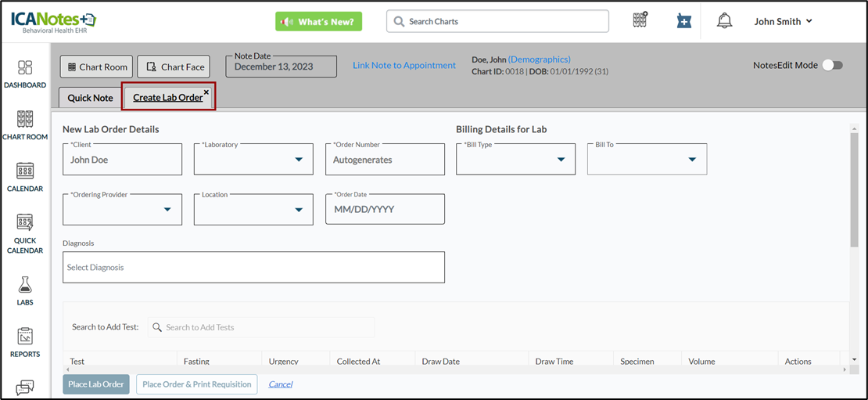
Task: Click the blue add chart icon in header
Action: [683, 22]
